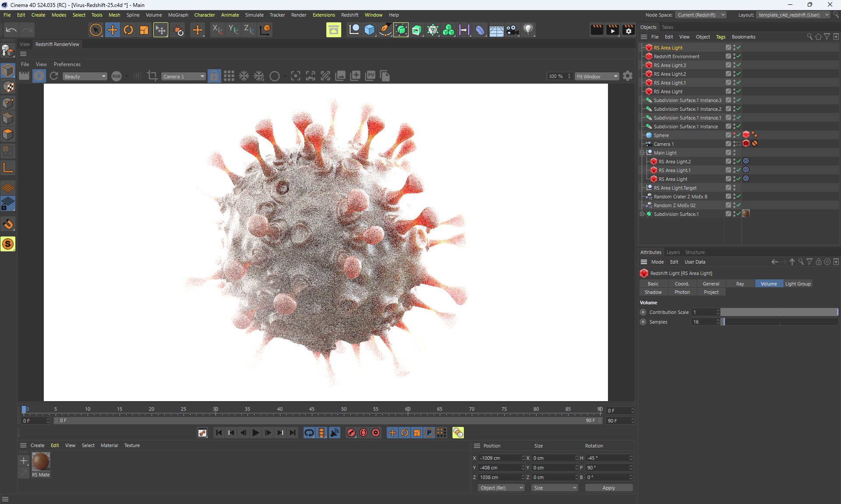841x504 pixels.
Task: Click the record active objects button
Action: (351, 433)
